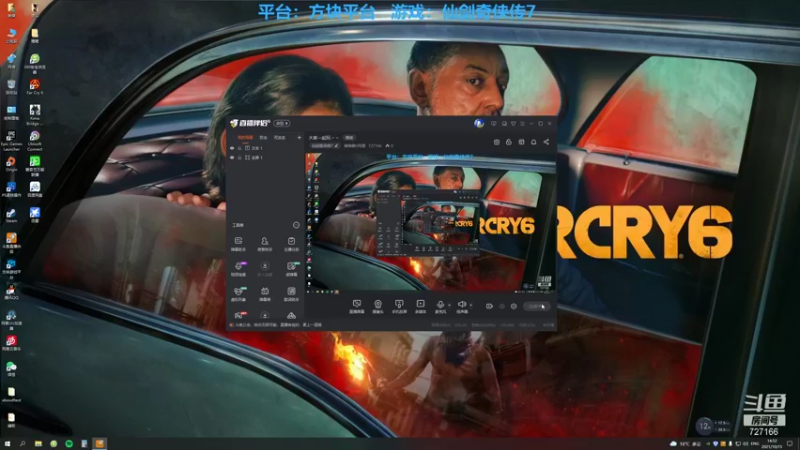The width and height of the screenshot is (800, 450).
Task: Toggle lock on the second scene source
Action: pyautogui.click(x=239, y=158)
